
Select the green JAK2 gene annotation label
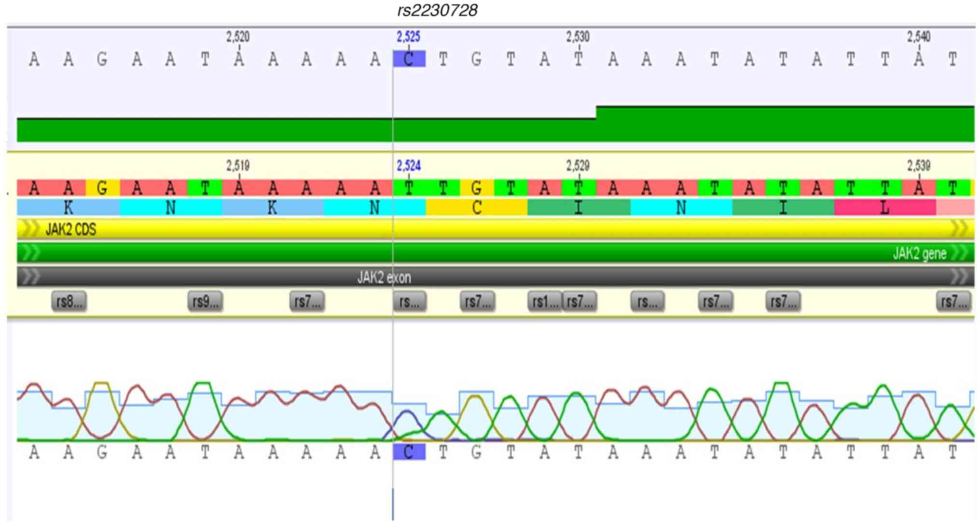click(x=919, y=253)
